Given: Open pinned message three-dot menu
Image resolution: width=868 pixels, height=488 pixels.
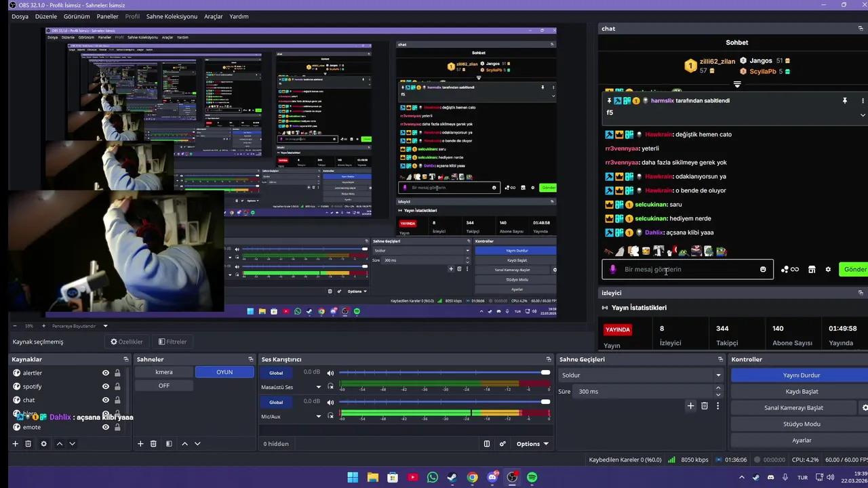Looking at the screenshot, I should coord(863,100).
